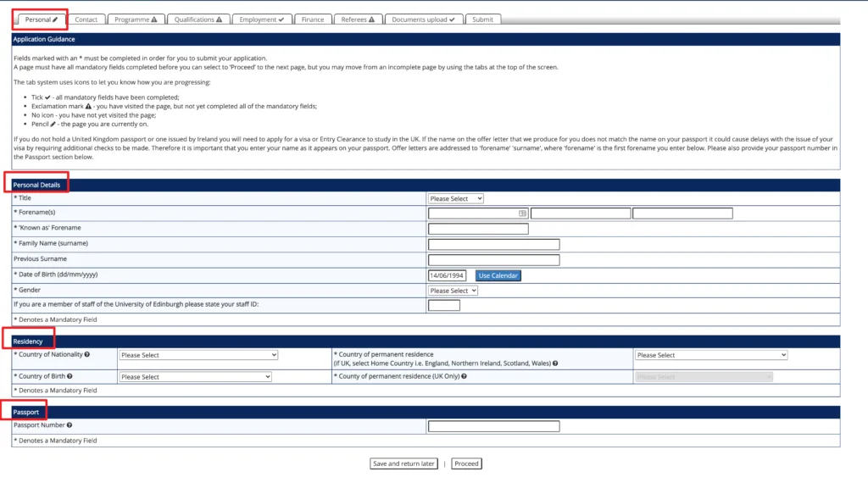Viewport: 868px width, 477px height.
Task: Switch to the Contact tab
Action: coord(86,19)
